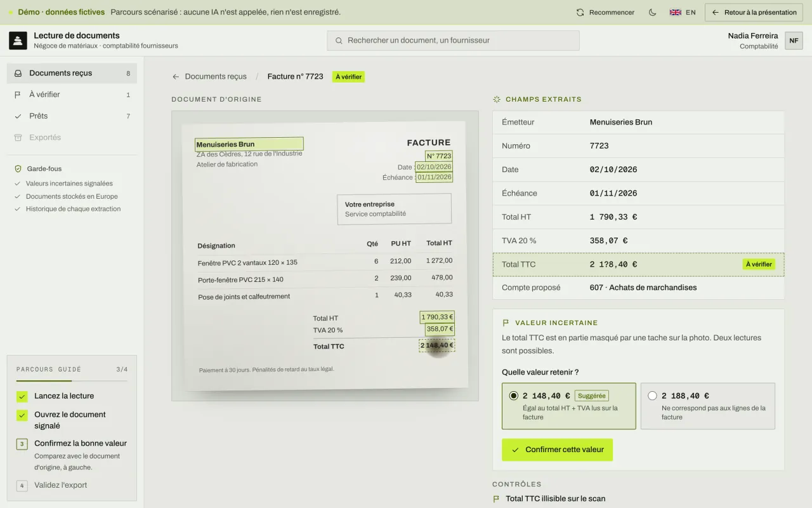
Task: Click the document search input field
Action: coord(453,41)
